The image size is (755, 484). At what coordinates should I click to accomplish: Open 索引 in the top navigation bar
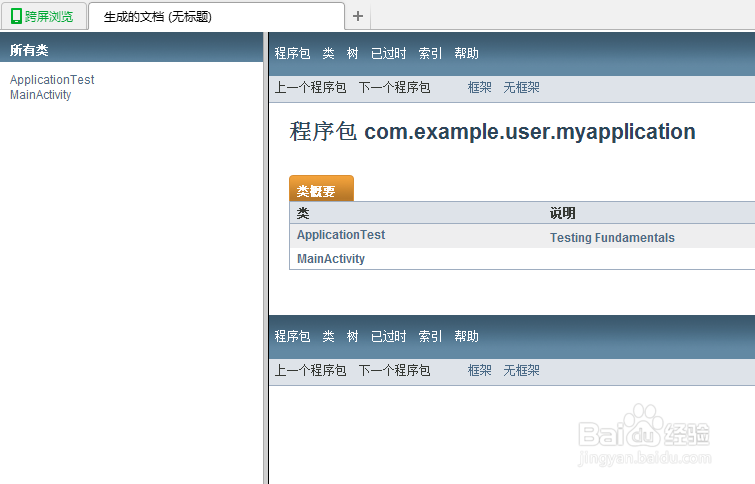point(430,53)
